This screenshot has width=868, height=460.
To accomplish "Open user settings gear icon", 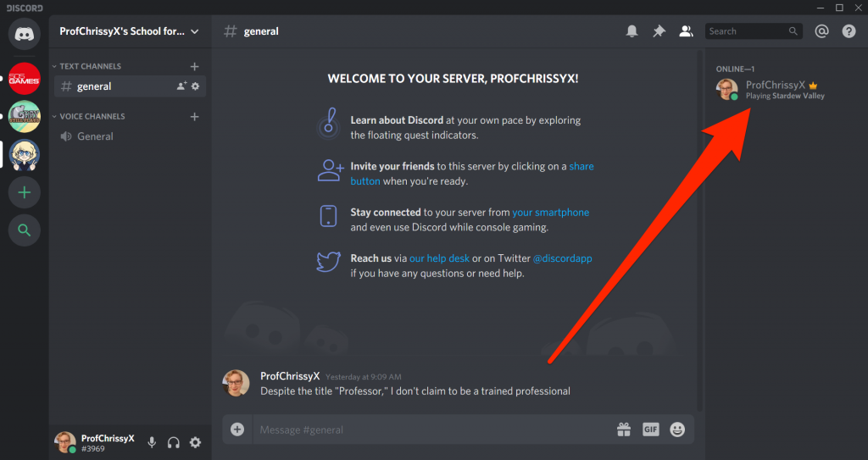I will 196,442.
